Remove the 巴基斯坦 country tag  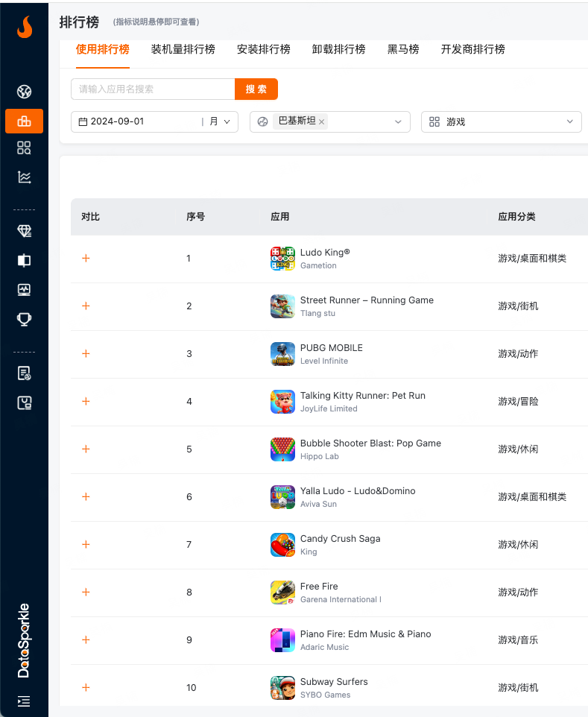(x=321, y=122)
